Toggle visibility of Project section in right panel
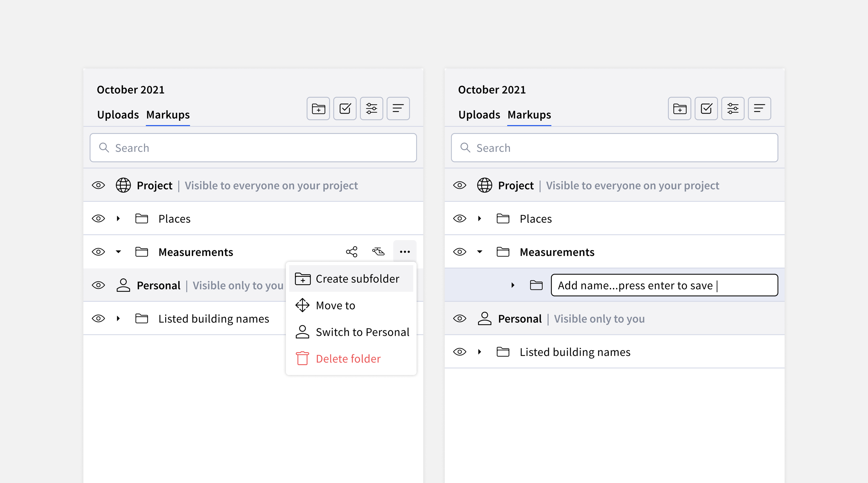This screenshot has width=868, height=483. 460,185
